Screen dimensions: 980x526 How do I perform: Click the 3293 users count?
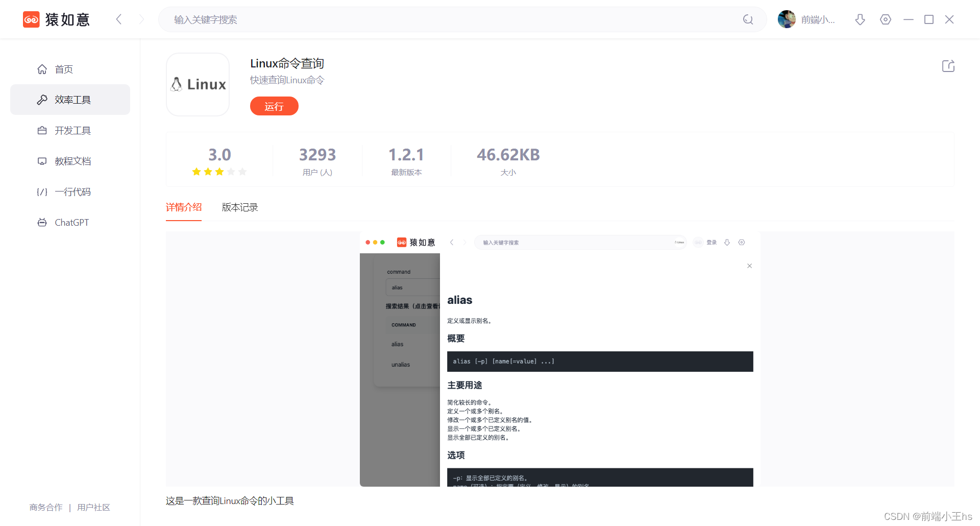coord(317,154)
